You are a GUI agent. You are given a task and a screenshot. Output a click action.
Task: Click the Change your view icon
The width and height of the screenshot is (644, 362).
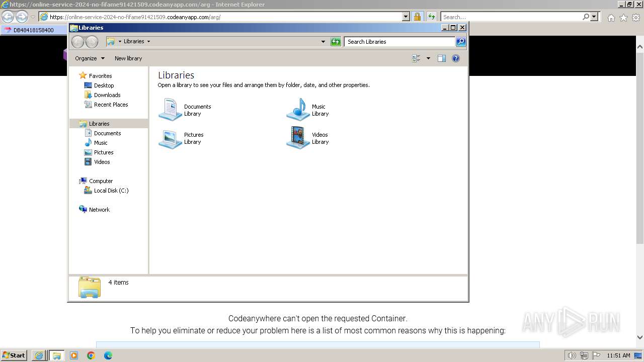(416, 58)
